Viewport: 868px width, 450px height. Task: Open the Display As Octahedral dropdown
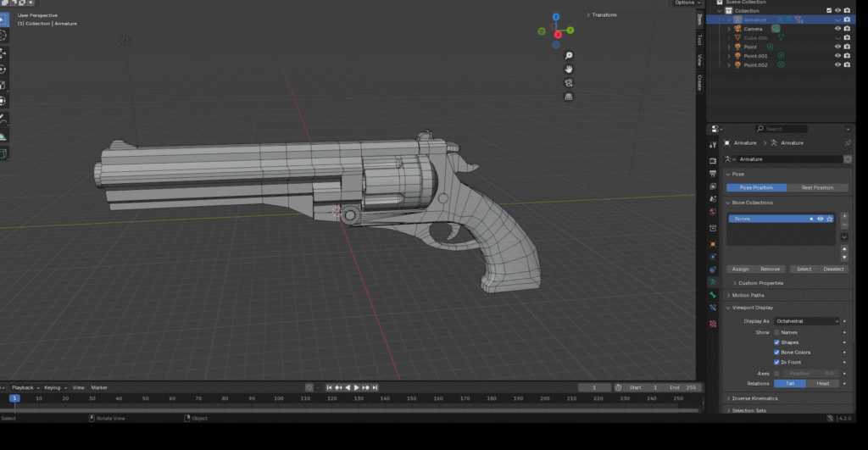[x=806, y=321]
